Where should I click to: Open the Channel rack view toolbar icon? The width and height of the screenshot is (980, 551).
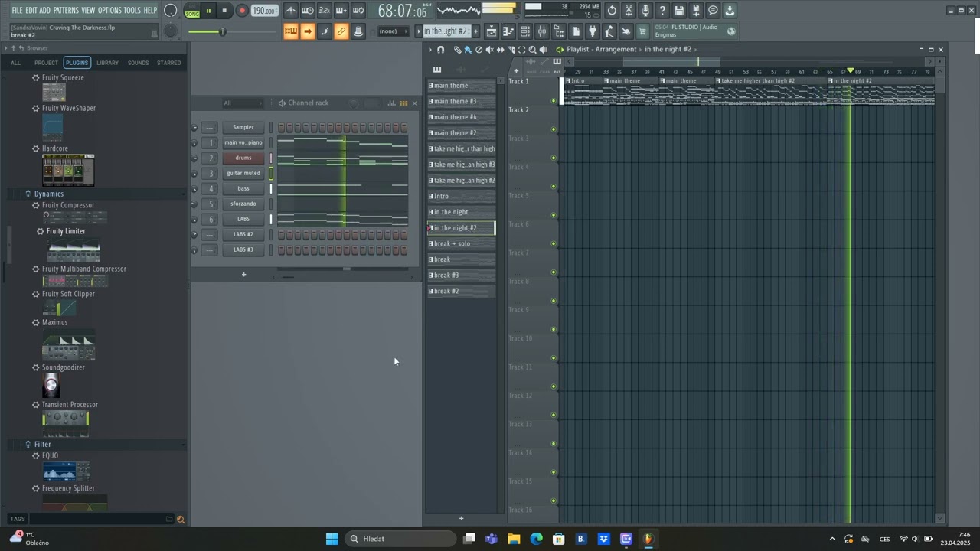525,31
